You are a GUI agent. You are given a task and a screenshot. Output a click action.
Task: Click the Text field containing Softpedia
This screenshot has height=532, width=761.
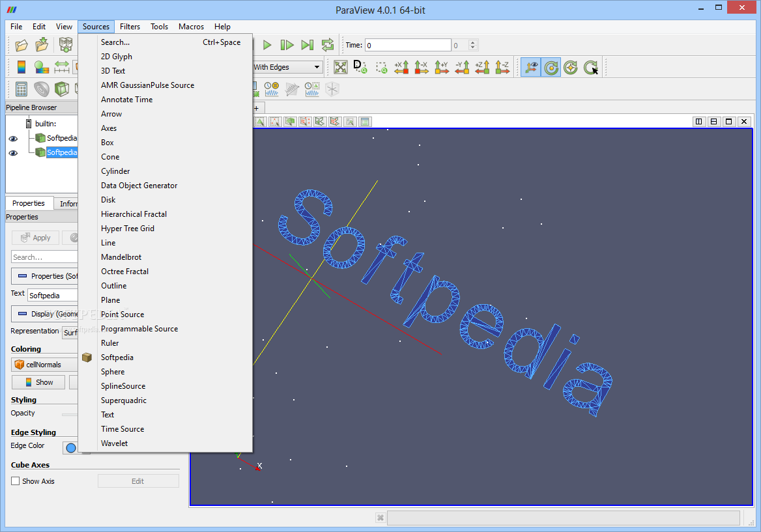click(x=52, y=296)
